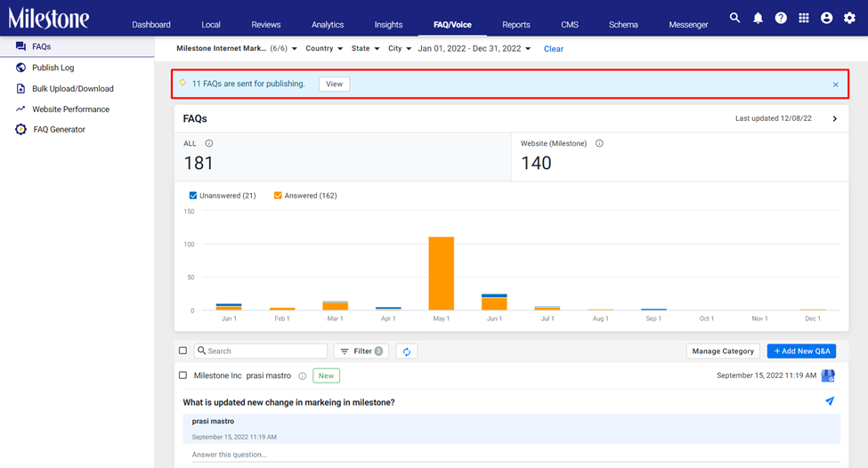Click the Clear filters link
868x468 pixels.
point(553,49)
